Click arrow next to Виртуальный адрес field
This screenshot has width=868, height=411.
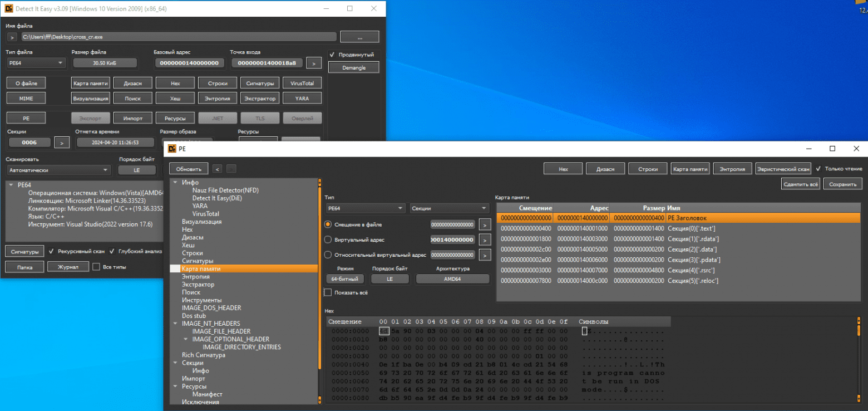coord(485,239)
